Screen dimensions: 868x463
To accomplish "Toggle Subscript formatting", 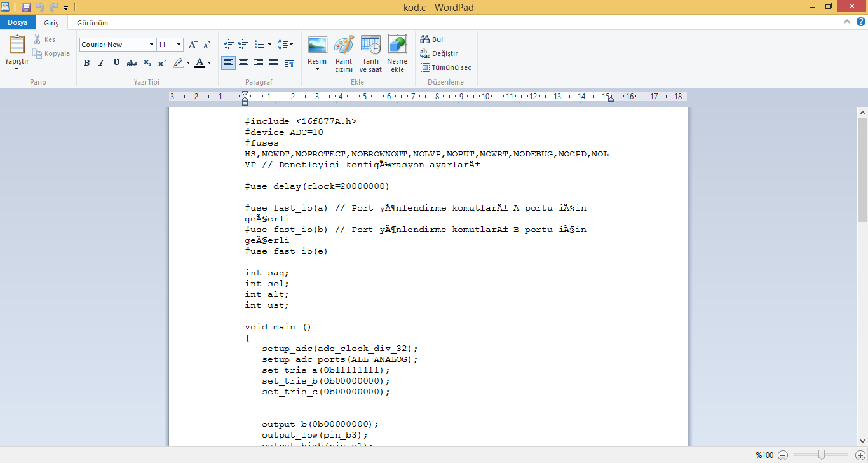I will 147,62.
